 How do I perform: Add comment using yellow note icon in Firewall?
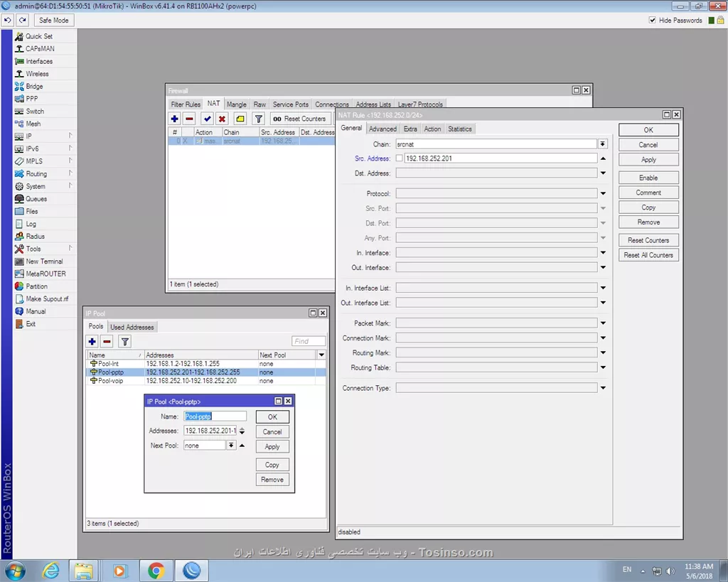240,119
